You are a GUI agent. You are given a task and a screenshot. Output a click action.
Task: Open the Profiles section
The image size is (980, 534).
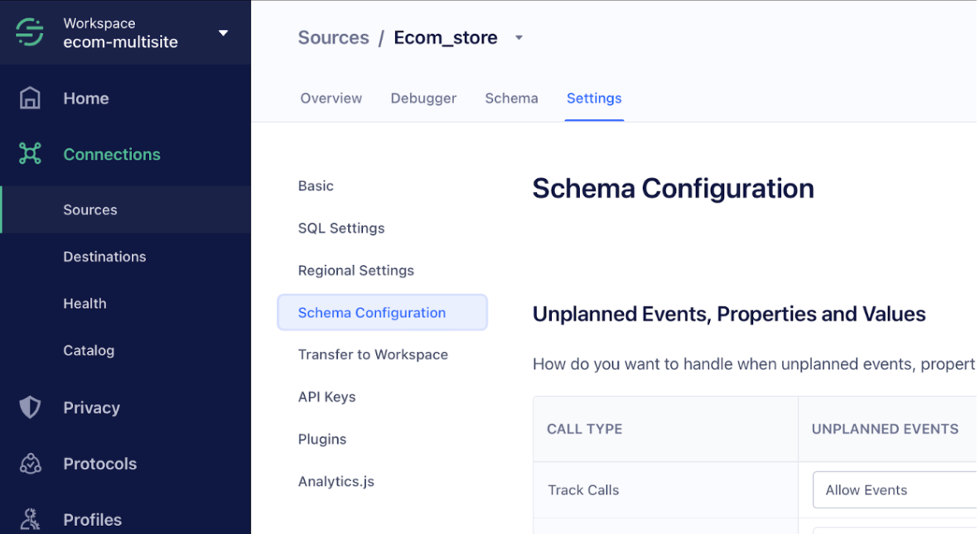tap(92, 520)
